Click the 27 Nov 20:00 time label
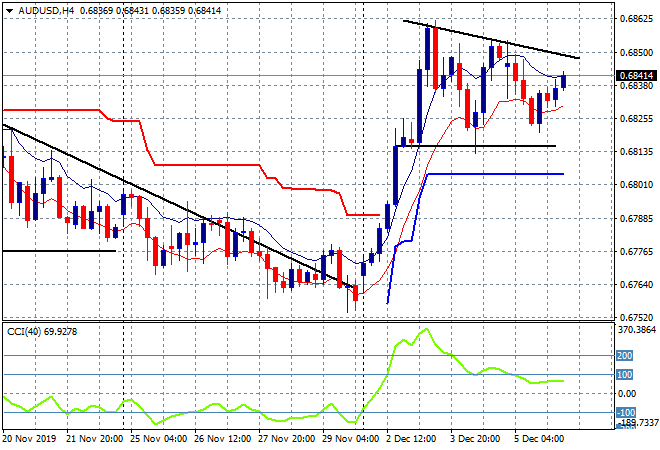 pyautogui.click(x=286, y=439)
